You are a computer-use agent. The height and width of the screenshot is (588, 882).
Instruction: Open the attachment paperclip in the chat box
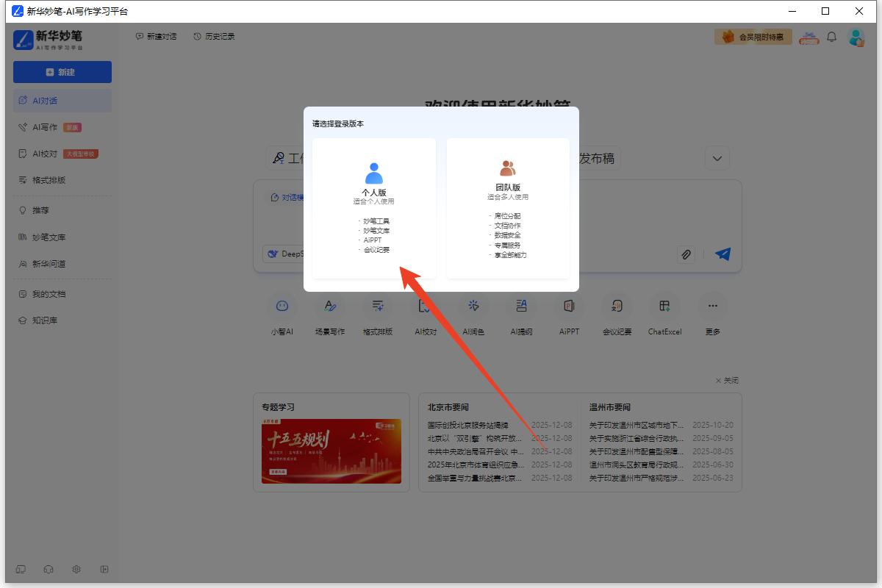tap(686, 254)
